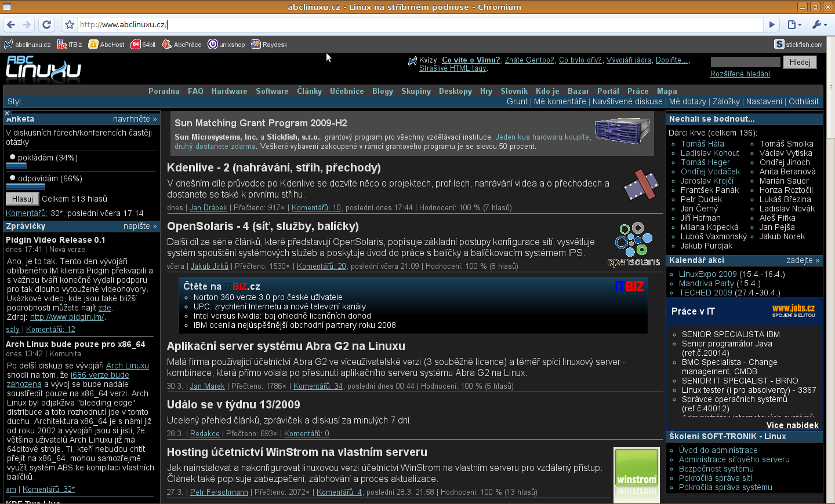Bookmark this page with the star icon
835x504 pixels.
coord(70,24)
